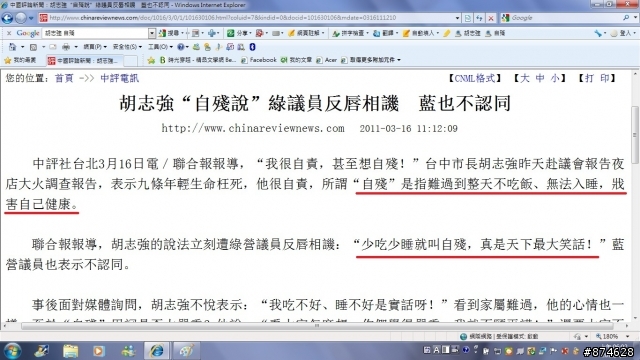640x360 pixels.
Task: Click the browser Forward arrow button
Action: tap(20, 18)
